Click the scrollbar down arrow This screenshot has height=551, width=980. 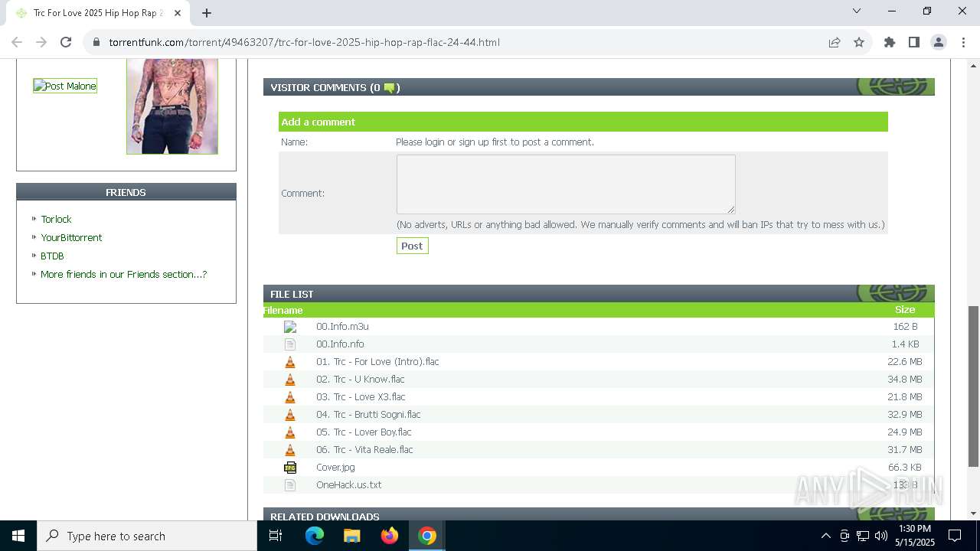[x=974, y=514]
